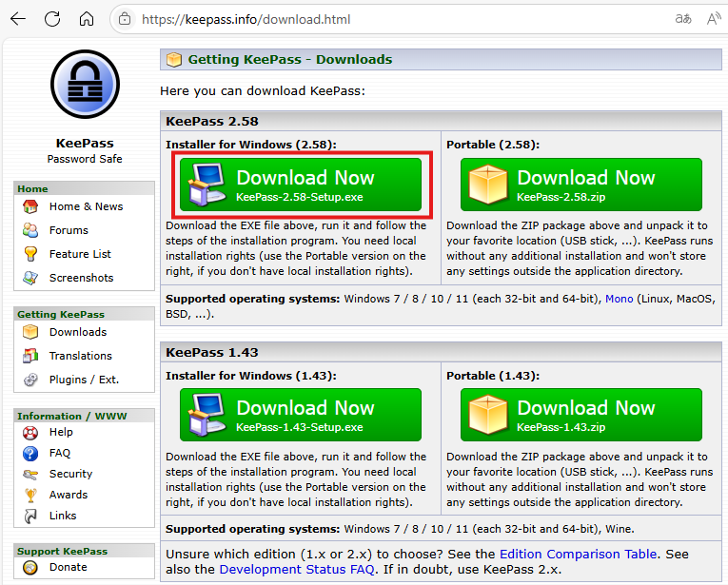The height and width of the screenshot is (585, 728).
Task: Click the 'Portable (2.58):' label
Action: coord(493,145)
